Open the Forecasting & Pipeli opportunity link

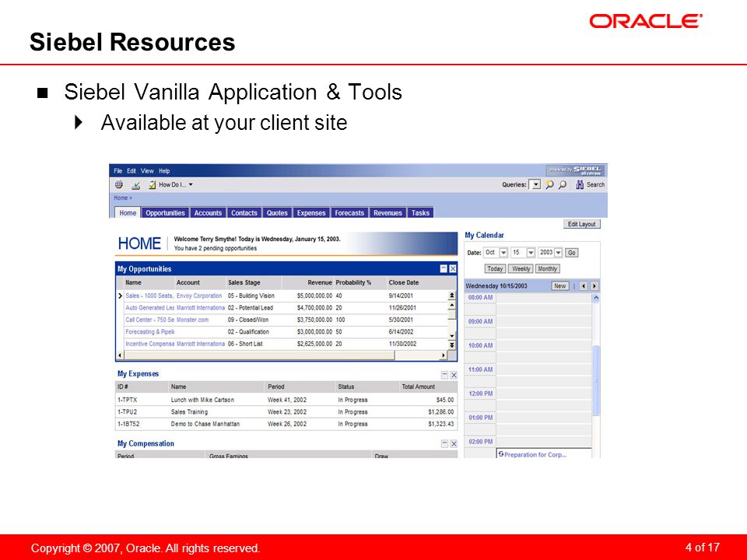tap(149, 332)
